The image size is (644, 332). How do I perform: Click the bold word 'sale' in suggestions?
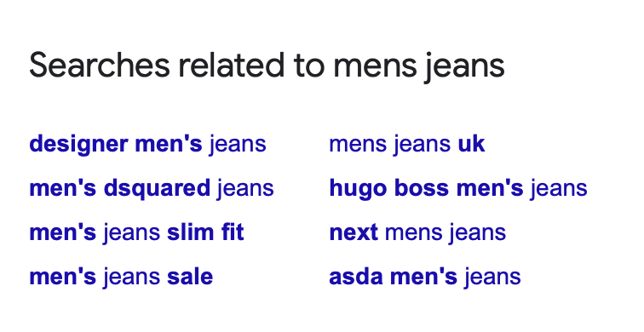(x=190, y=277)
